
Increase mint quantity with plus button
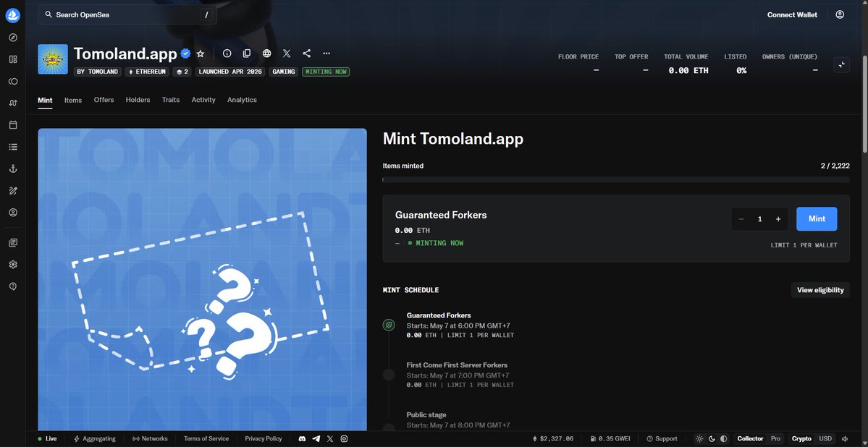point(778,219)
